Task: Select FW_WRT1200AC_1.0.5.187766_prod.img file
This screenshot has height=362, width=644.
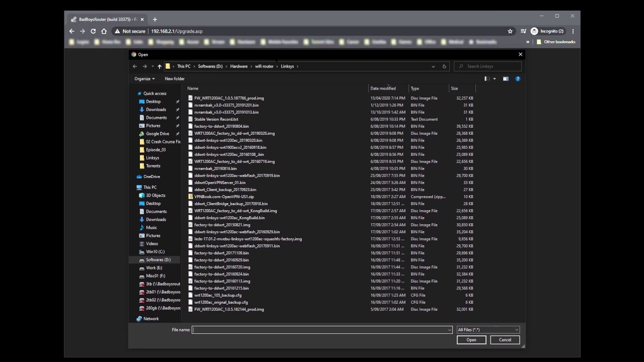Action: coord(229,98)
